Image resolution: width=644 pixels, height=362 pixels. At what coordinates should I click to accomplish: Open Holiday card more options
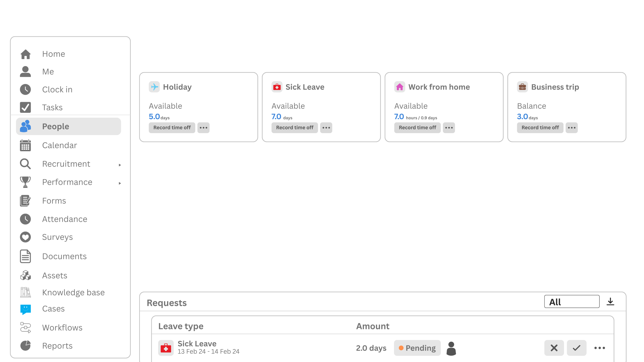tap(204, 128)
